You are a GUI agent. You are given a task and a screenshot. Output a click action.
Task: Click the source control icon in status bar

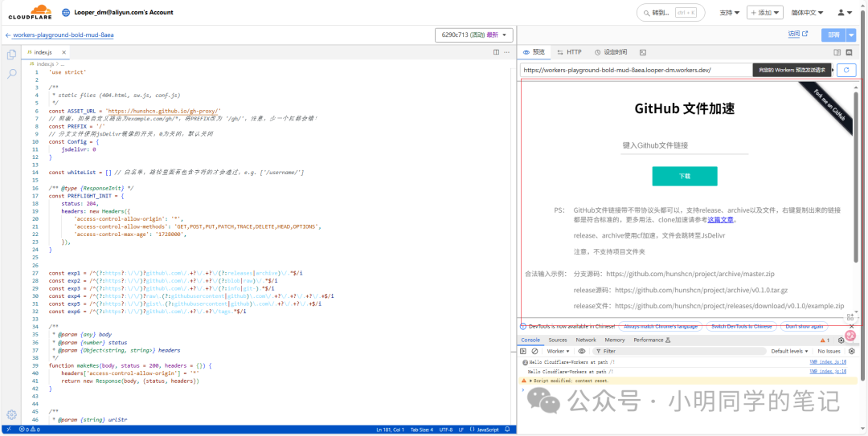(x=8, y=430)
